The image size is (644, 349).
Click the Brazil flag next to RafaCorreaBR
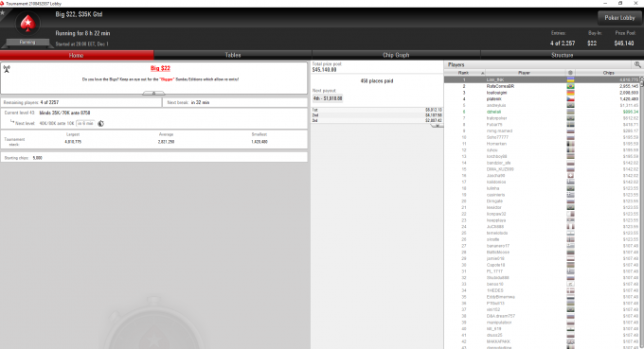(x=570, y=86)
